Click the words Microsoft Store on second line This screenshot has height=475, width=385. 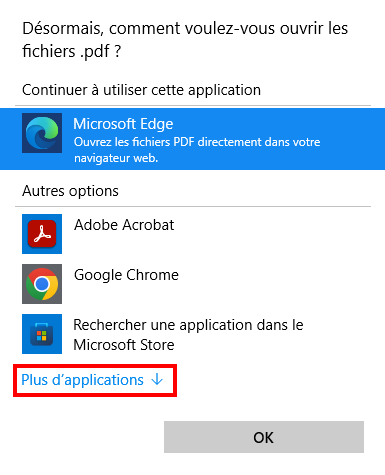124,345
